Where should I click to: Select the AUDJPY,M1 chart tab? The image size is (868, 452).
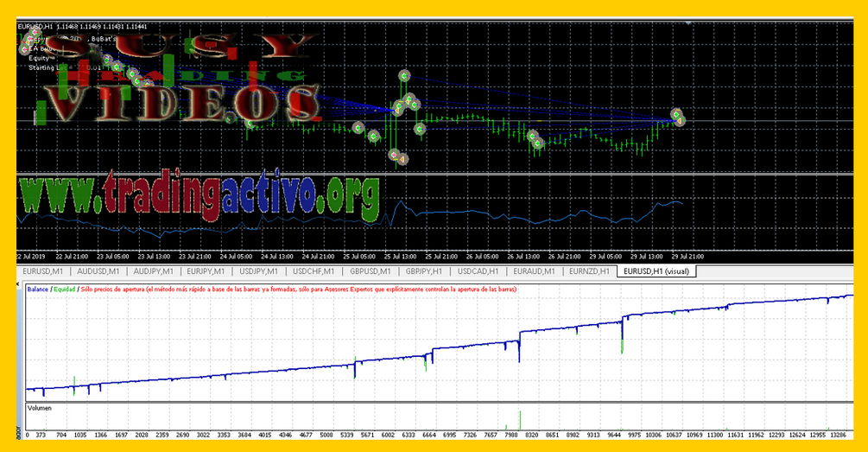pos(154,271)
